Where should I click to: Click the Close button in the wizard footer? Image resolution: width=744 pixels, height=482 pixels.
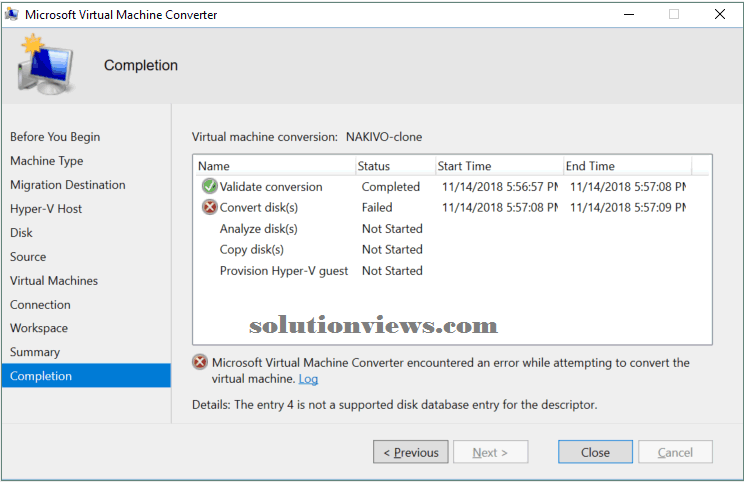click(595, 452)
